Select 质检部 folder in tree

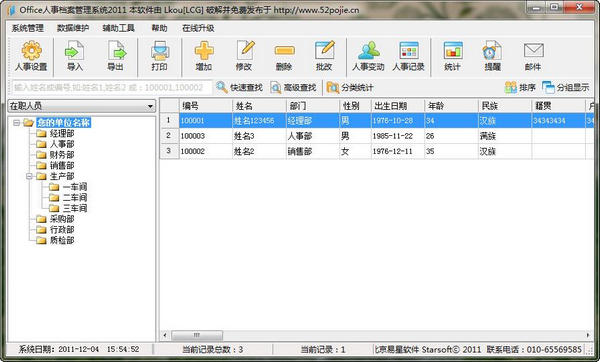pos(62,240)
